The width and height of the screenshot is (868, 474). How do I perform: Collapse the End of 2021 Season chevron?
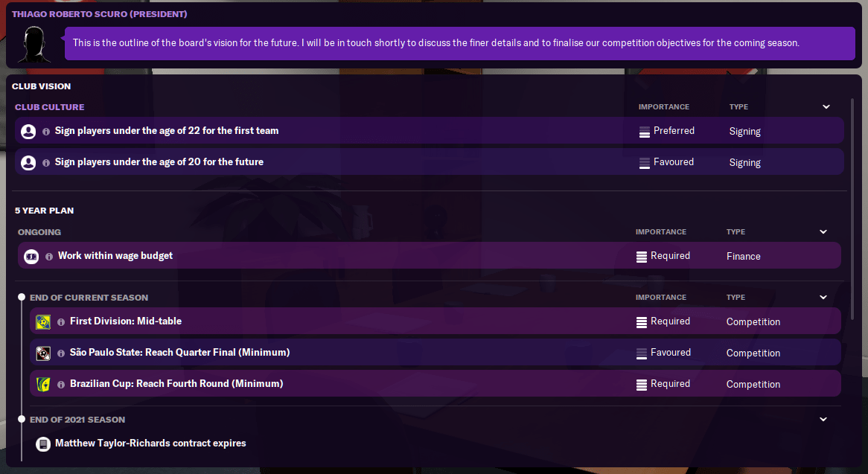click(x=823, y=420)
